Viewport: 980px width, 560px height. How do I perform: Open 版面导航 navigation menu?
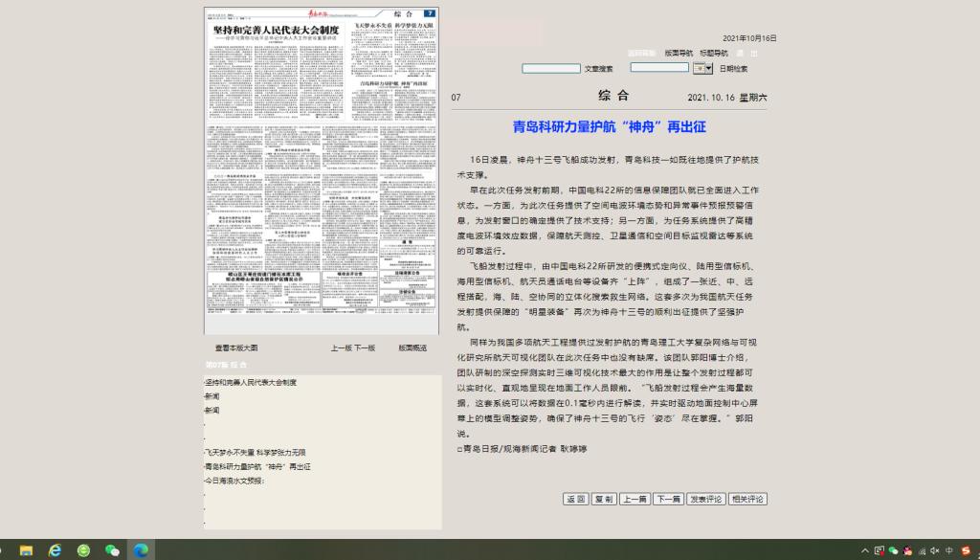click(679, 54)
